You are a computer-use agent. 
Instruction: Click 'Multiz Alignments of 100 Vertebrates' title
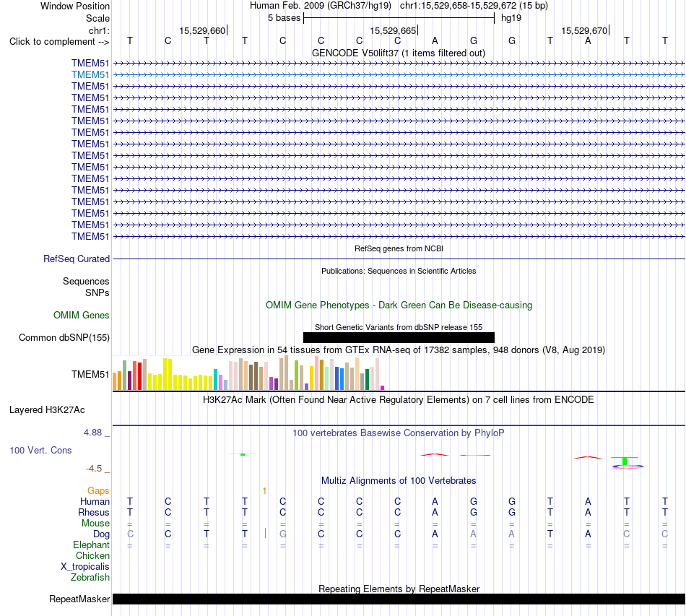point(399,480)
